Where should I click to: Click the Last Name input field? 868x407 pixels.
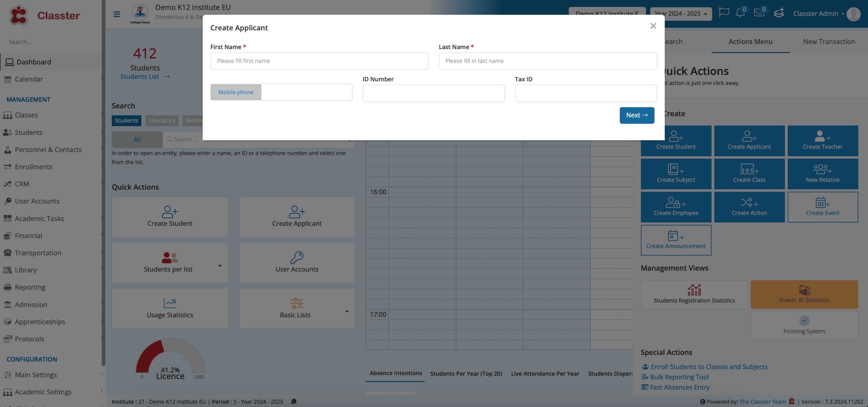(547, 61)
